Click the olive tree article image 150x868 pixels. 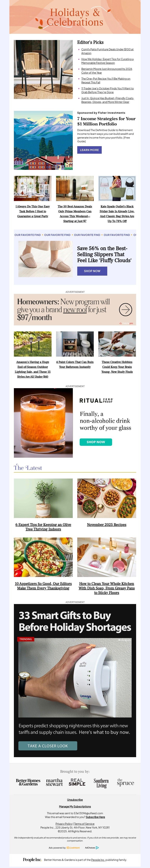tap(43, 498)
